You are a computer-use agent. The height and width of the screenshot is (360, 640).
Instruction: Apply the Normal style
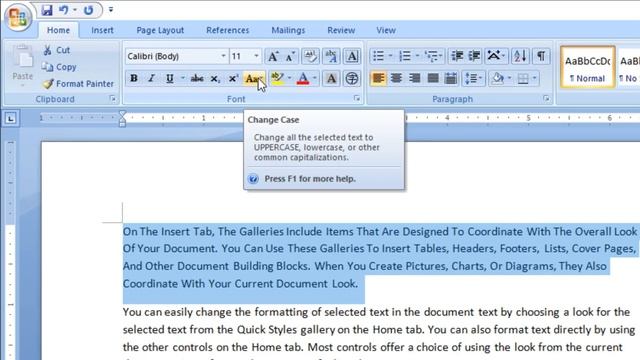pos(587,67)
